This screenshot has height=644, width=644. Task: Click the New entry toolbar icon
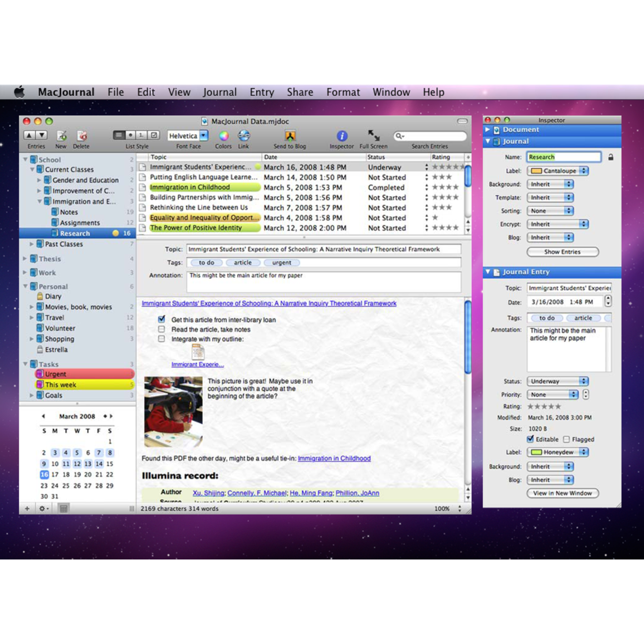[61, 136]
